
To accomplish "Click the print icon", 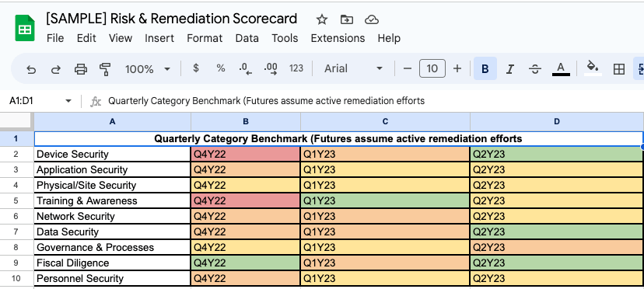I will click(81, 69).
